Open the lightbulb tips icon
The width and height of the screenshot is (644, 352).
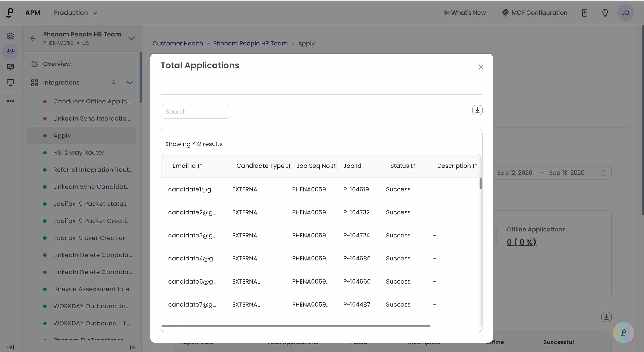pyautogui.click(x=605, y=13)
